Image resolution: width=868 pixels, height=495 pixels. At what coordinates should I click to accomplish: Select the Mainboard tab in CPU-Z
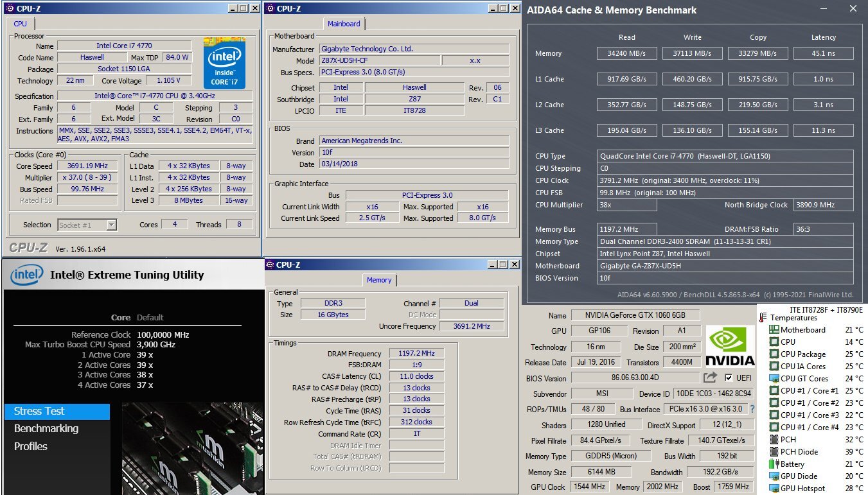click(344, 24)
